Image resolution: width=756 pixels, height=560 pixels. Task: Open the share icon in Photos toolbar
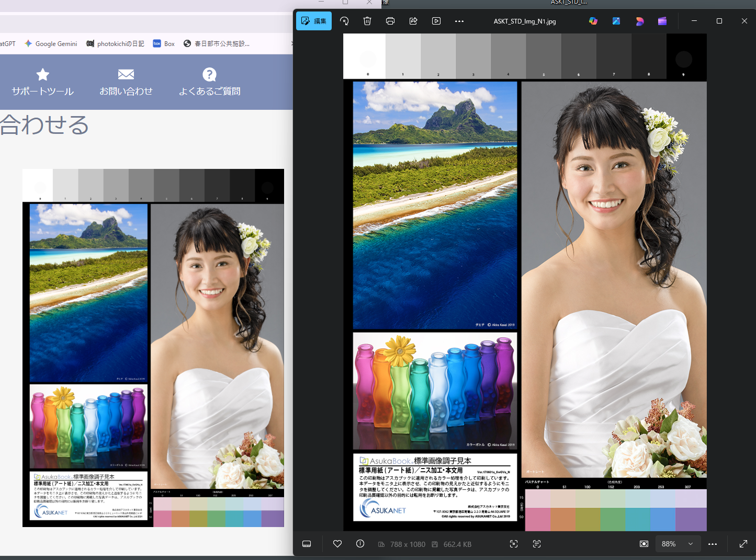coord(413,21)
